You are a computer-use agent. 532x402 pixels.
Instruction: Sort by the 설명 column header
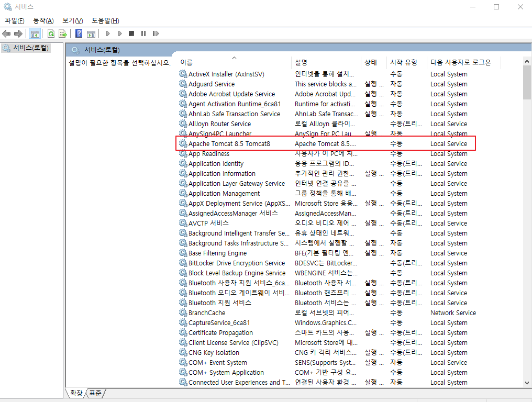tap(326, 62)
